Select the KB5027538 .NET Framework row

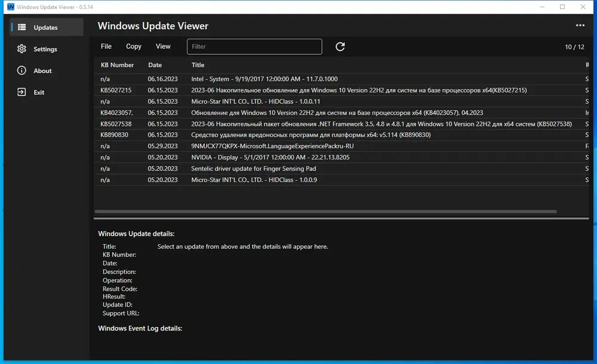pos(341,124)
